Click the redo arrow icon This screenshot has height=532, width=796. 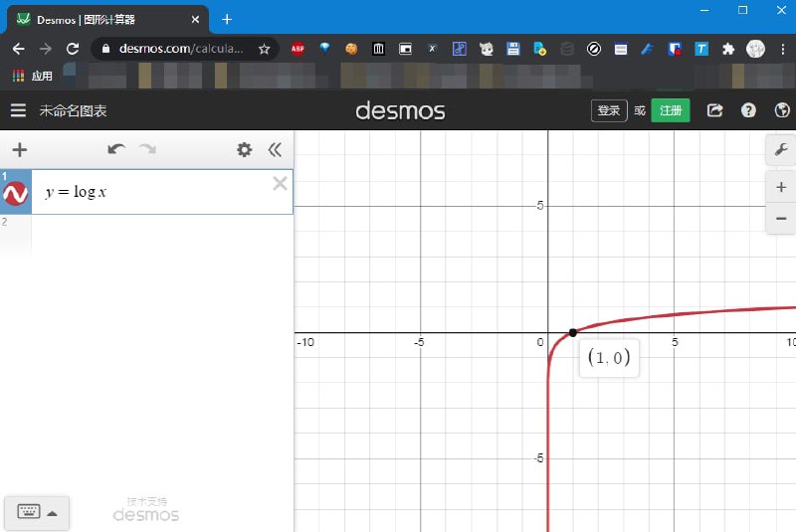147,150
